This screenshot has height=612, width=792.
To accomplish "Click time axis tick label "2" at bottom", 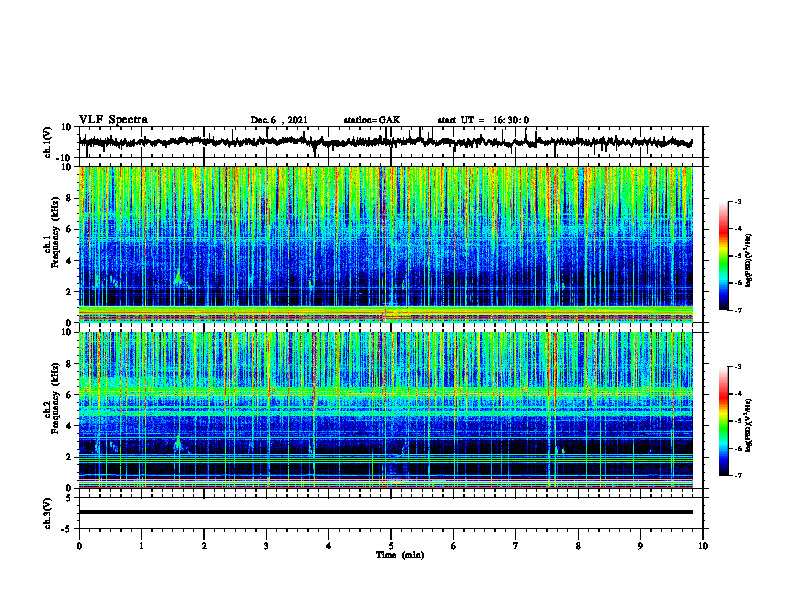I will coord(204,546).
